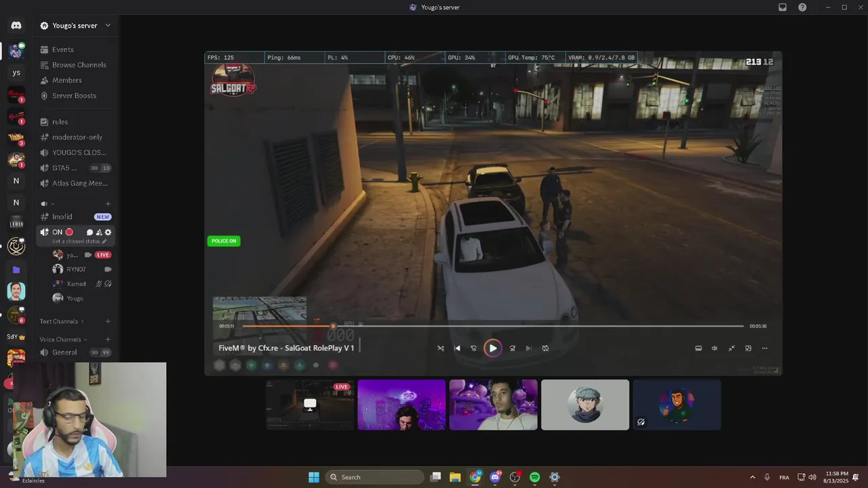Open the purple folder server group
Image resolution: width=868 pixels, height=488 pixels.
coord(16,270)
